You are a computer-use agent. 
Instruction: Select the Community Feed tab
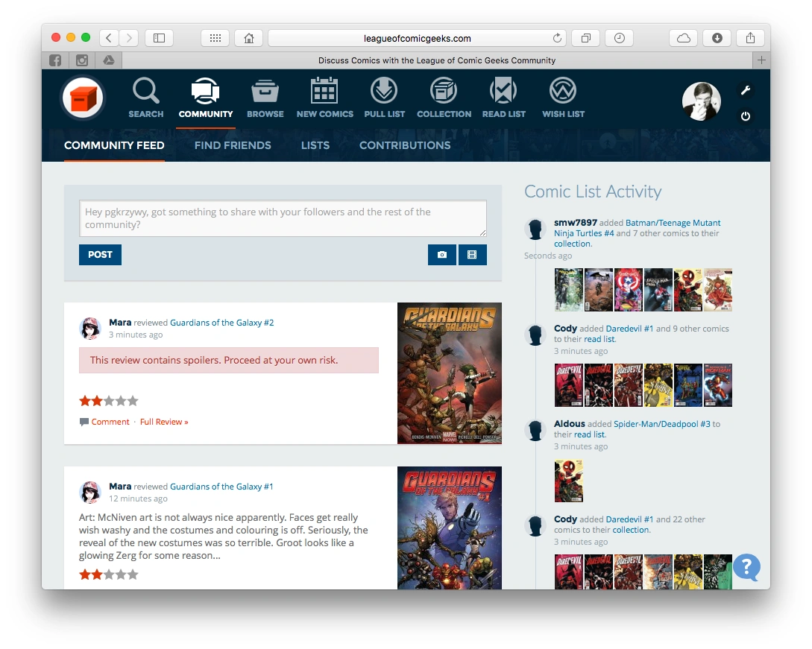pyautogui.click(x=114, y=145)
